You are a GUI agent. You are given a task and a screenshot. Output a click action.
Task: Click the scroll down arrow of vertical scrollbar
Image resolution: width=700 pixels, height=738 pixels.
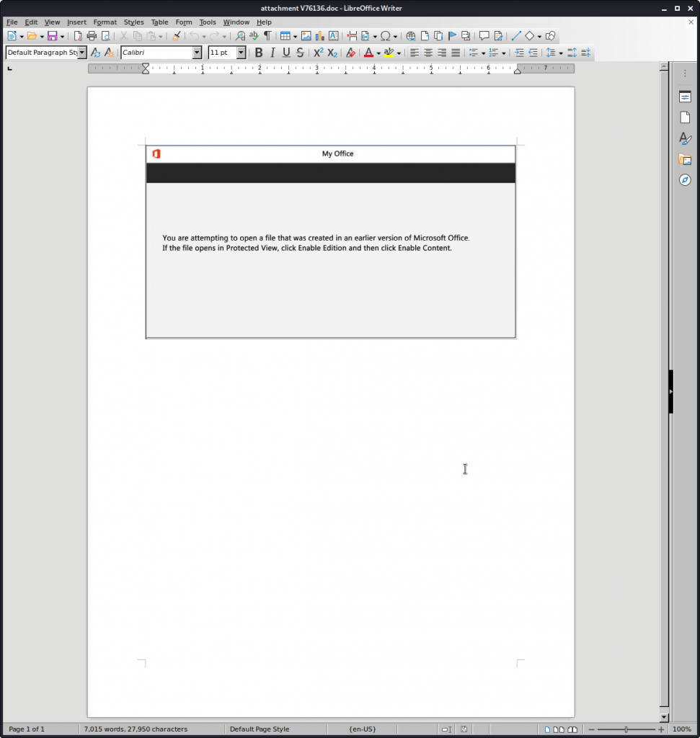pos(664,717)
